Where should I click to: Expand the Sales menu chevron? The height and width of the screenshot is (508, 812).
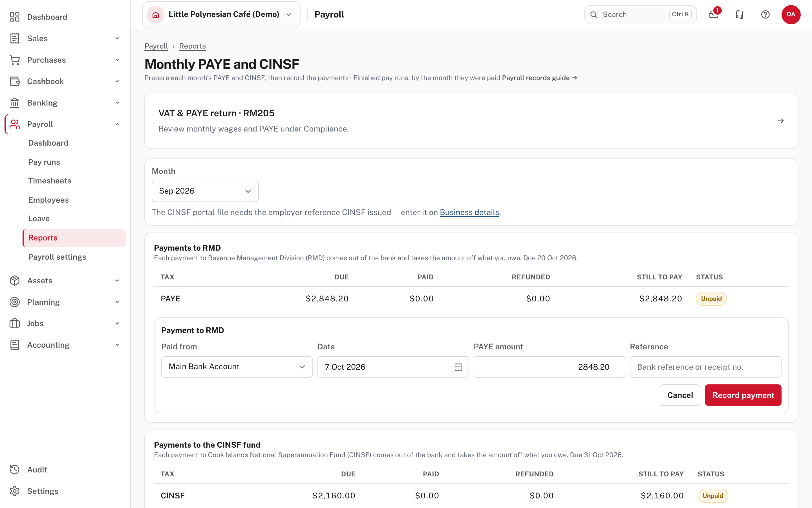(x=117, y=38)
